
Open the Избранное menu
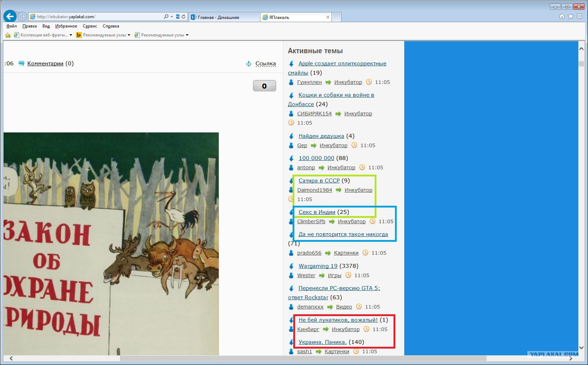[x=66, y=26]
